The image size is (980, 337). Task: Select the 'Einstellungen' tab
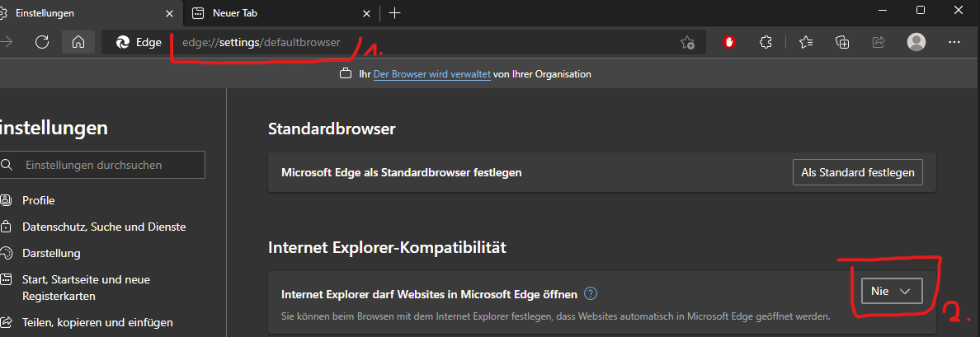pyautogui.click(x=82, y=12)
